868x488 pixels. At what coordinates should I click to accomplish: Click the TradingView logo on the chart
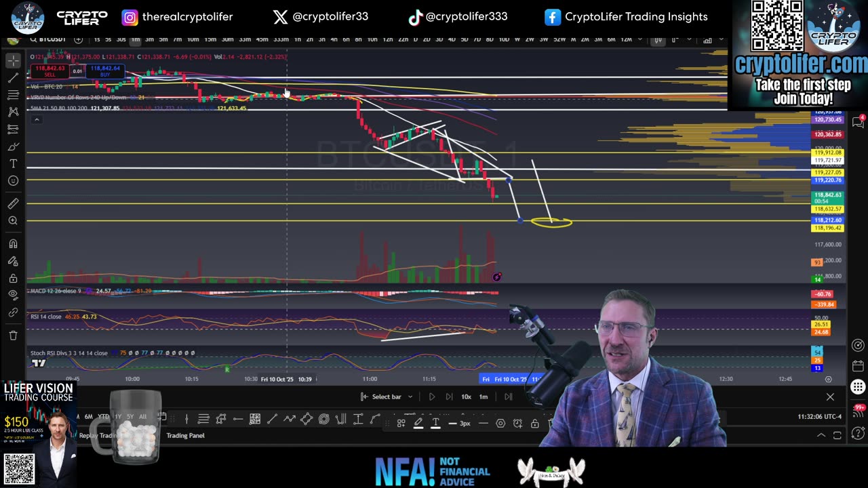click(x=39, y=363)
